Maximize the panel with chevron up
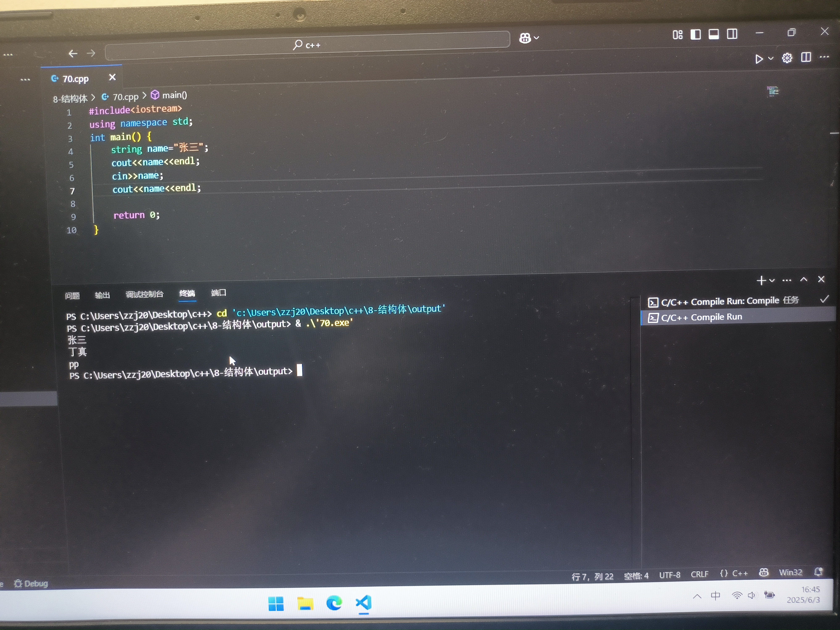 tap(803, 280)
